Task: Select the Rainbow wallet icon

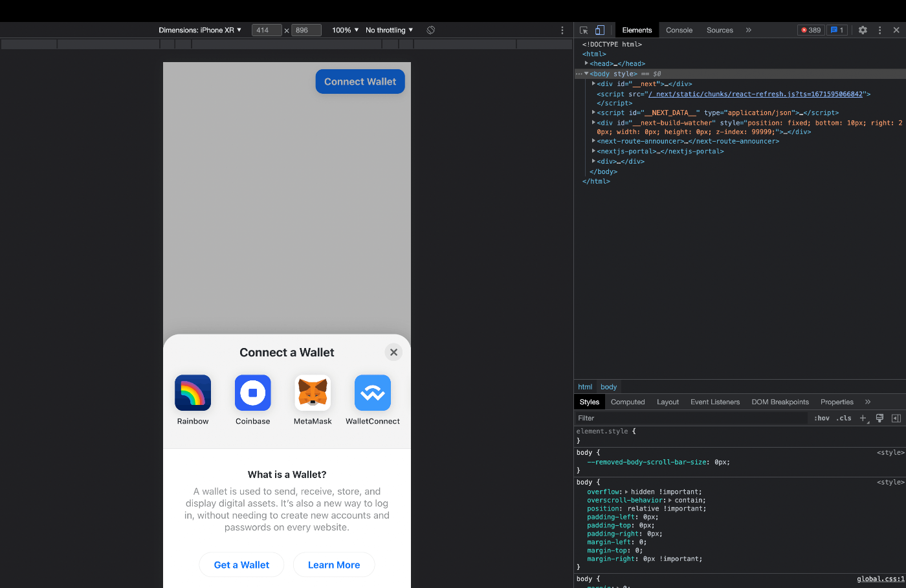Action: point(193,393)
